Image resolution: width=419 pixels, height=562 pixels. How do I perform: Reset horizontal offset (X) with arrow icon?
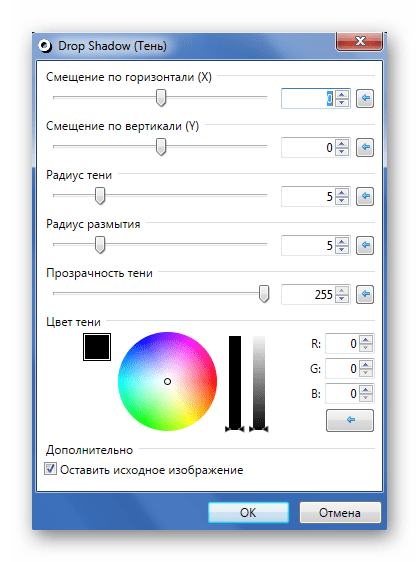point(365,98)
